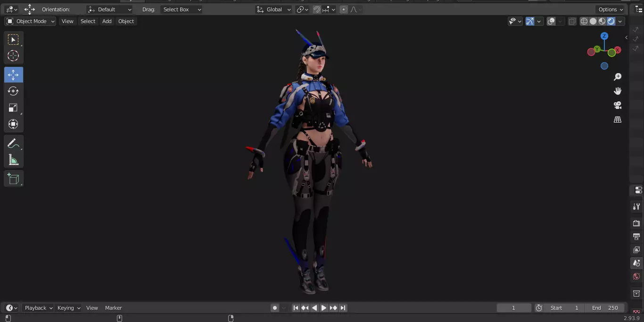Open the Object menu
This screenshot has height=322, width=644.
(x=126, y=21)
